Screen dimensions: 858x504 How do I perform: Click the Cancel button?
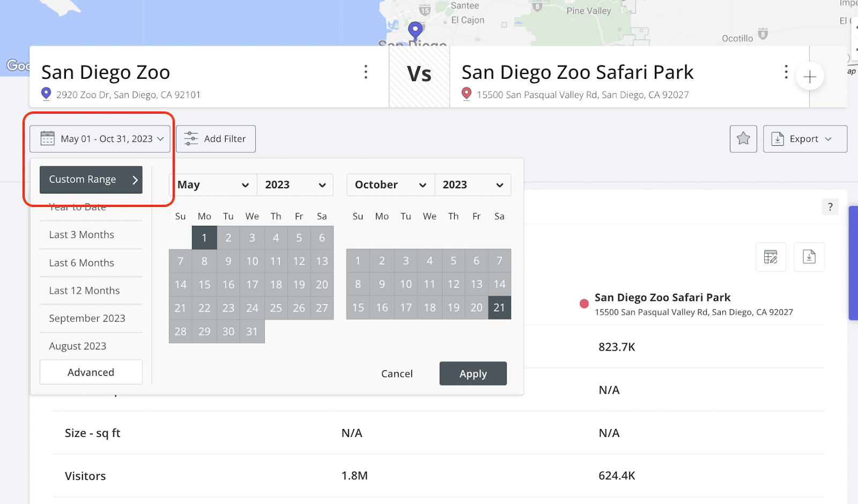point(397,374)
